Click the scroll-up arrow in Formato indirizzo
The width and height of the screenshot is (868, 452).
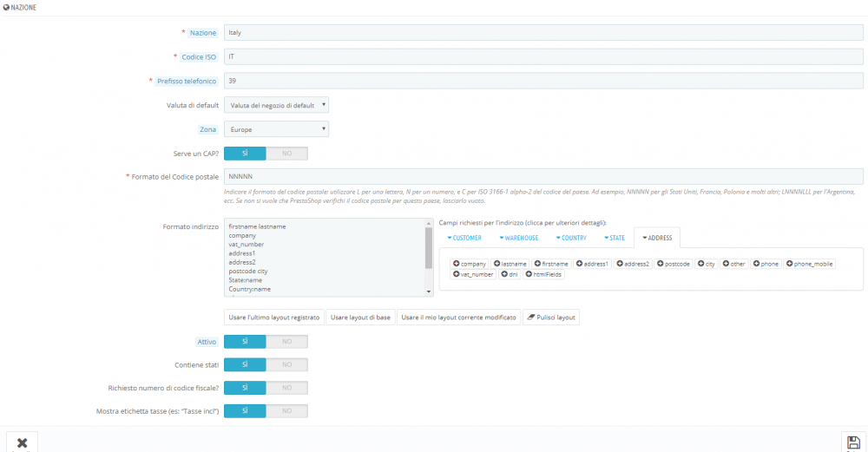(x=429, y=223)
